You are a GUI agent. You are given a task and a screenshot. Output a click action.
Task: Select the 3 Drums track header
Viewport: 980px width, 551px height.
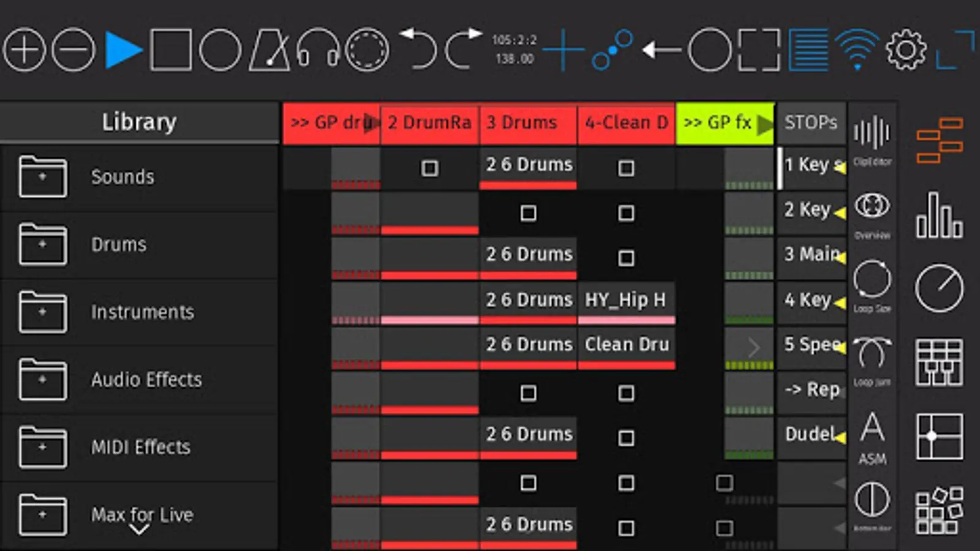(528, 123)
